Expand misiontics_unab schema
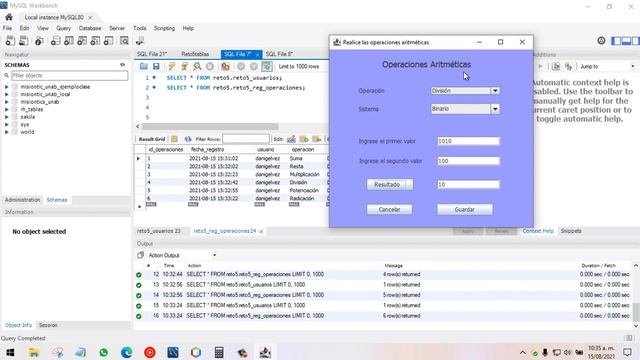 coord(7,102)
